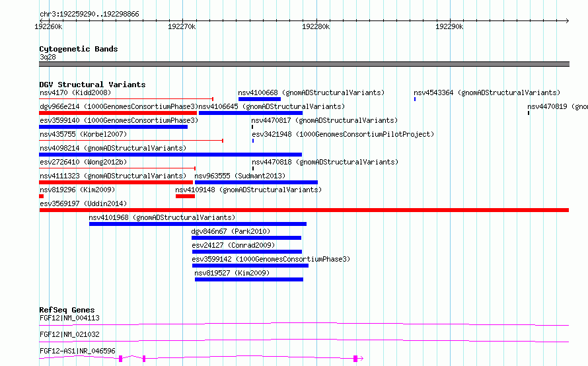Click the 192270k ruler tick label
This screenshot has height=366, width=588.
tap(182, 26)
